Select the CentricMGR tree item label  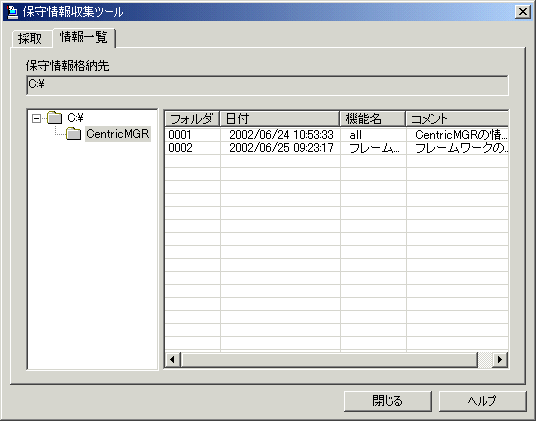coord(118,134)
